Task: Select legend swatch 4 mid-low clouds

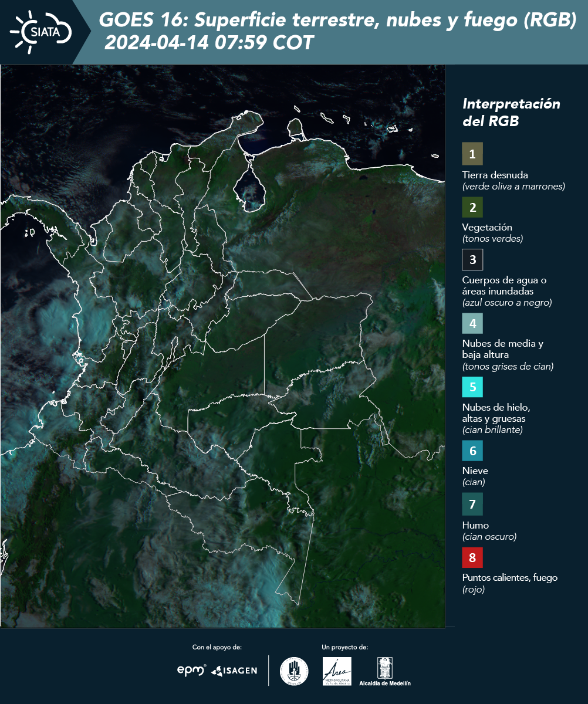Action: pos(472,323)
